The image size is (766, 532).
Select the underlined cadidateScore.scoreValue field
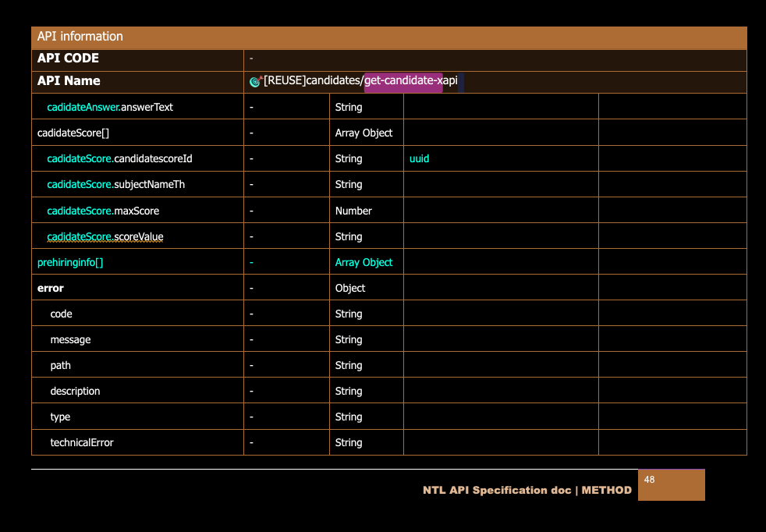click(x=105, y=236)
